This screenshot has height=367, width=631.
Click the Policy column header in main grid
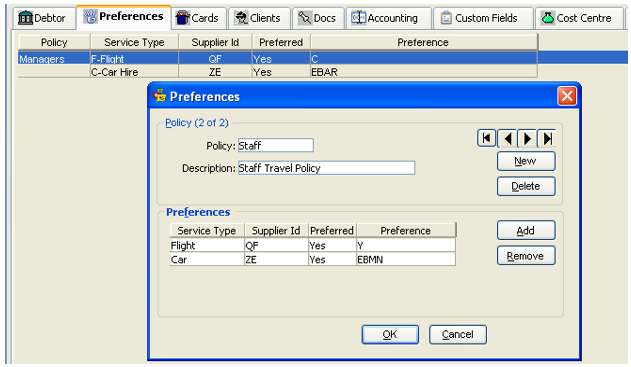click(x=54, y=42)
